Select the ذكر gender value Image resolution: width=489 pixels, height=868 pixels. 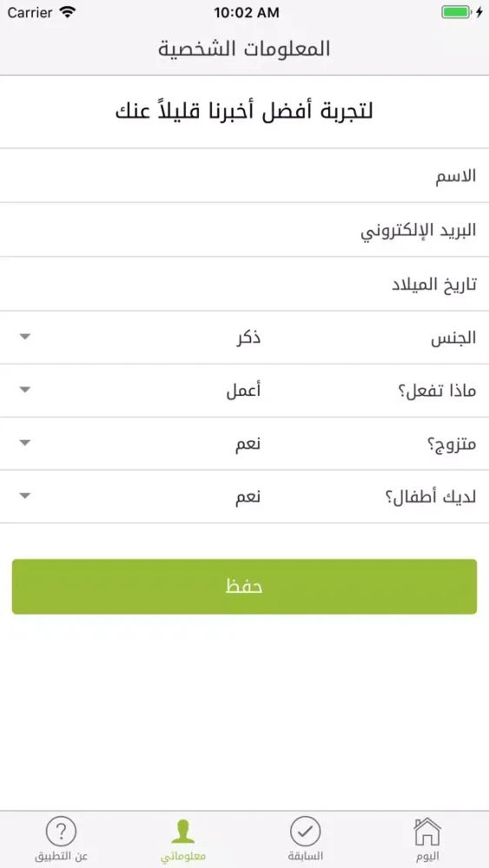point(248,339)
